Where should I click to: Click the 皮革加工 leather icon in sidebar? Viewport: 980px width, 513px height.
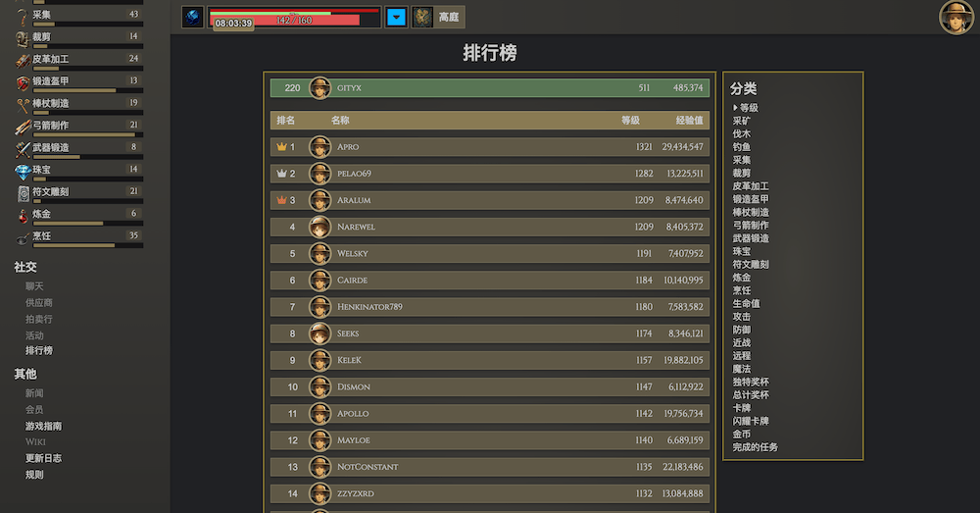[x=23, y=59]
